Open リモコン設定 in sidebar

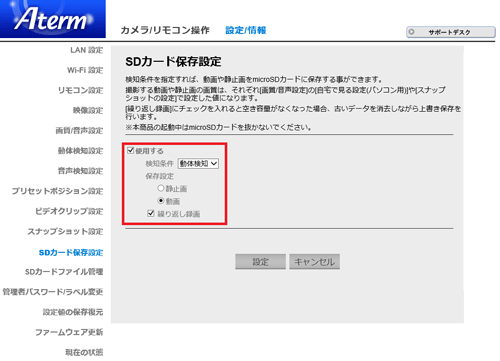(x=80, y=90)
